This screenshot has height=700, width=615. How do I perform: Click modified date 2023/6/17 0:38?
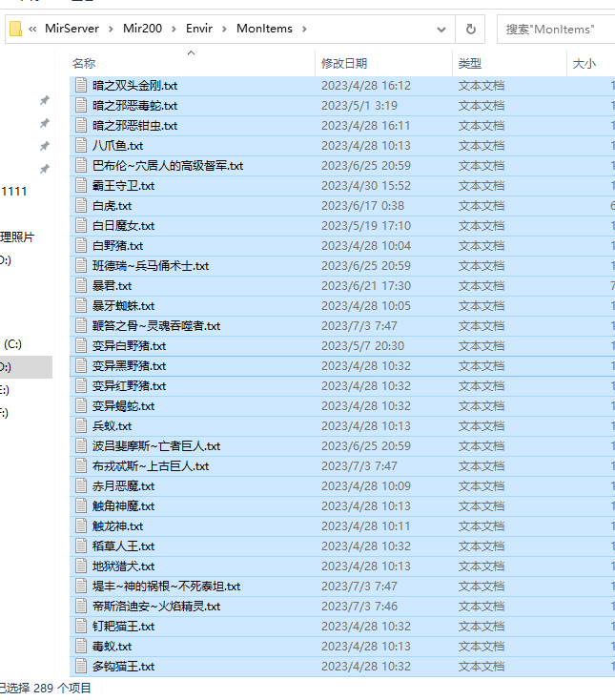click(362, 205)
